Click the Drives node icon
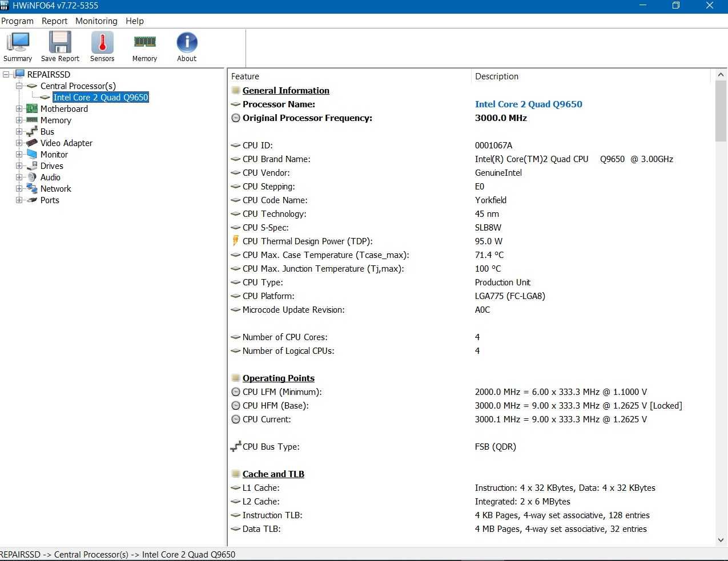Viewport: 728px width, 561px height. coord(32,166)
